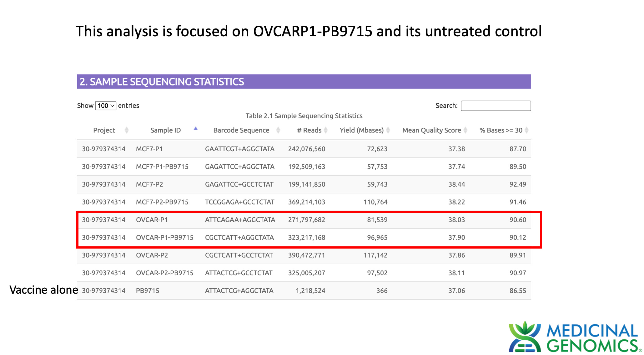Click the Mean Quality Score header text
The width and height of the screenshot is (644, 355).
(x=431, y=130)
